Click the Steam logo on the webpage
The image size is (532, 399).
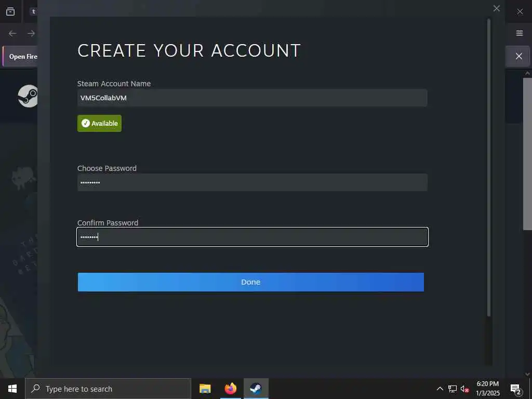point(28,96)
